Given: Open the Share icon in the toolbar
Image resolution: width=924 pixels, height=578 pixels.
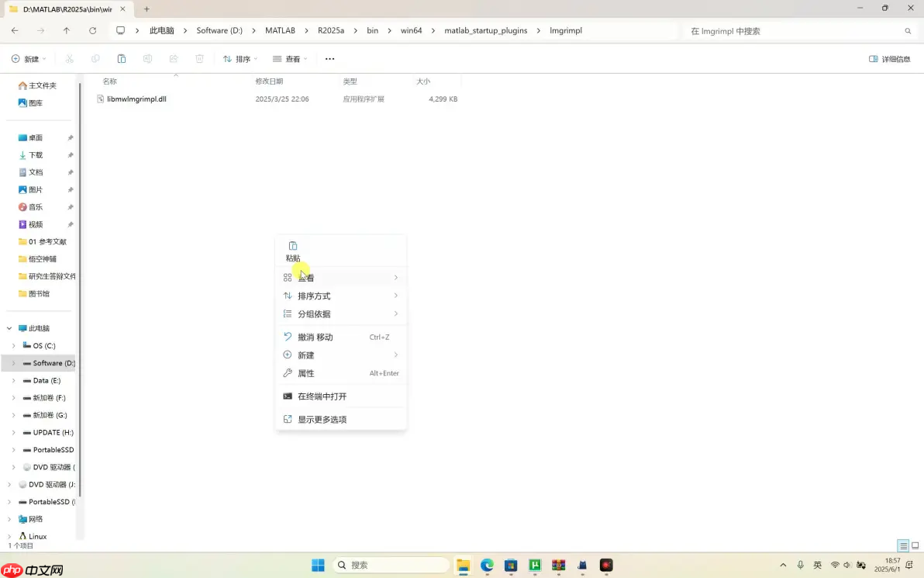Looking at the screenshot, I should 174,58.
